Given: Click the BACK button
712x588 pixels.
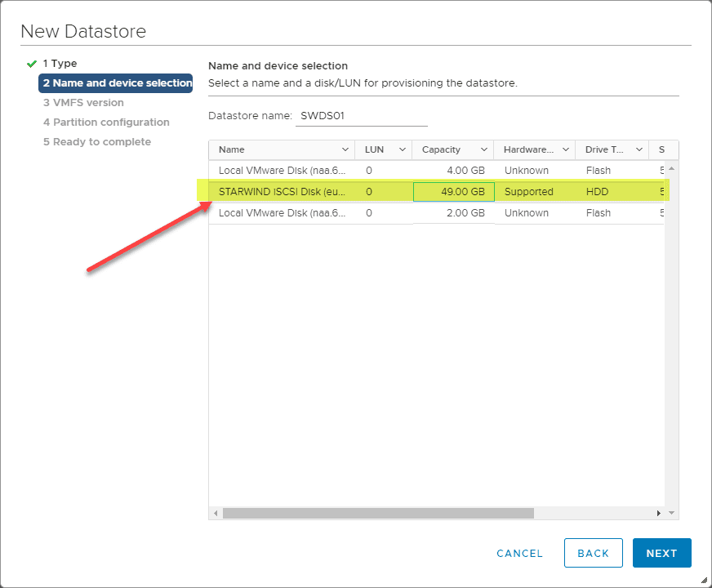Looking at the screenshot, I should pos(593,553).
